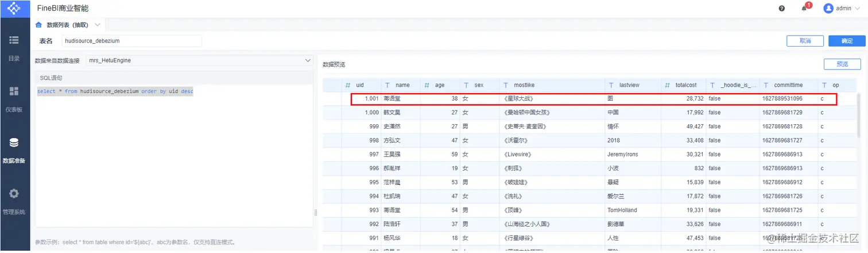Image resolution: width=868 pixels, height=253 pixels.
Task: Click the home icon beside 数据列表
Action: (x=38, y=25)
